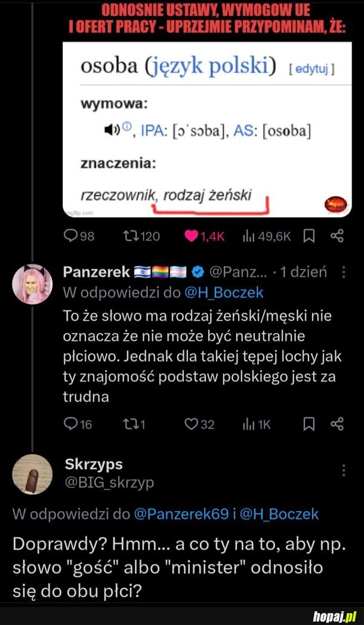Bookmark the top post

click(309, 236)
